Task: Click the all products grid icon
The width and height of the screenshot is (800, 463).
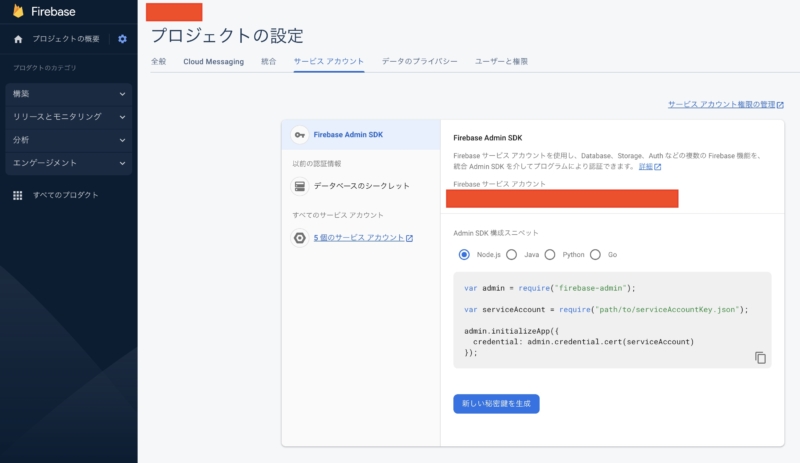Action: (x=18, y=195)
